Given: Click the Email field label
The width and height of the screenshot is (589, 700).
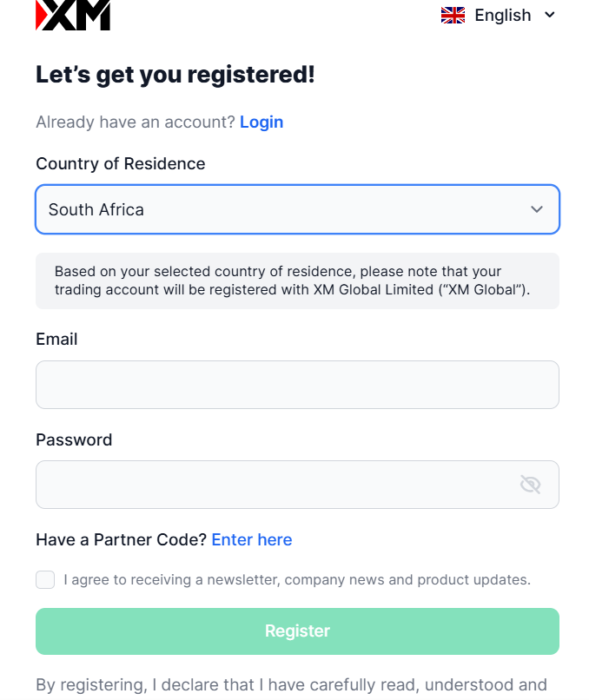Looking at the screenshot, I should 56,340.
